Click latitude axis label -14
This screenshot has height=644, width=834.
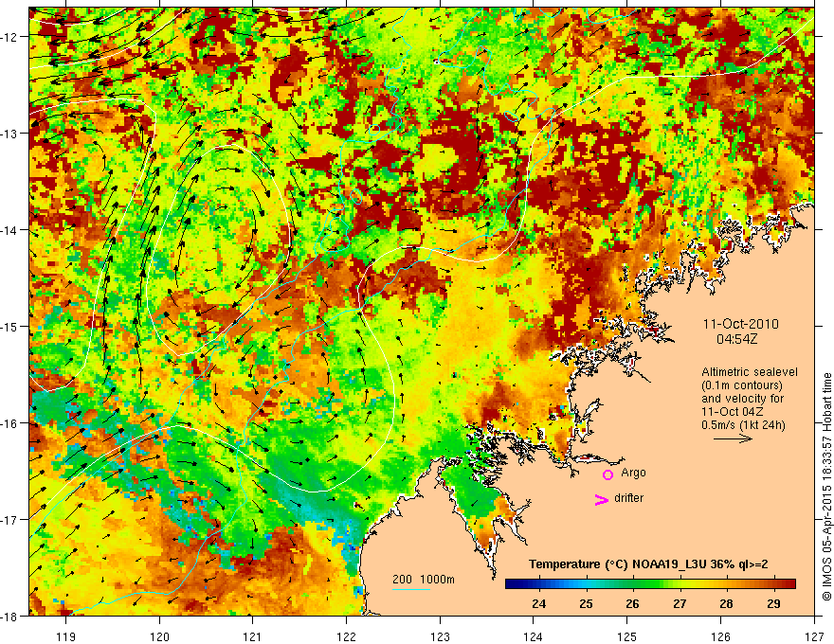click(x=10, y=230)
